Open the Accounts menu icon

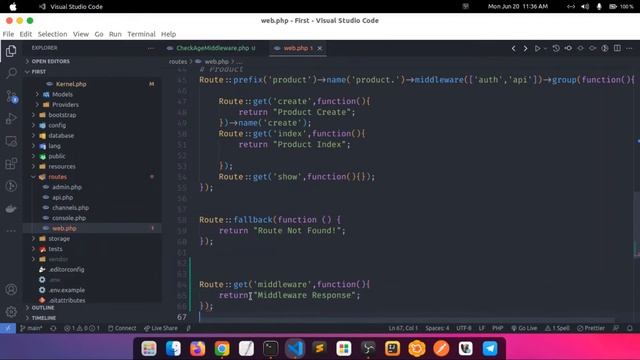[11, 289]
